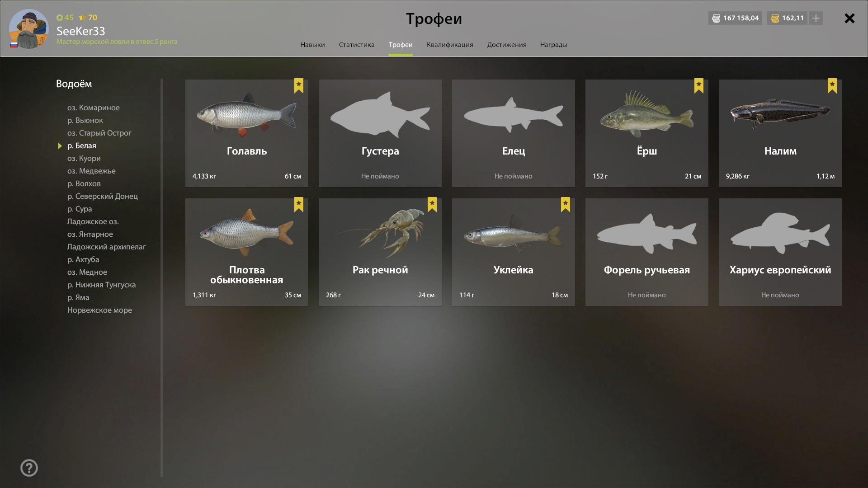Select Норвежское море in the waterbody list
The image size is (868, 488).
[99, 310]
